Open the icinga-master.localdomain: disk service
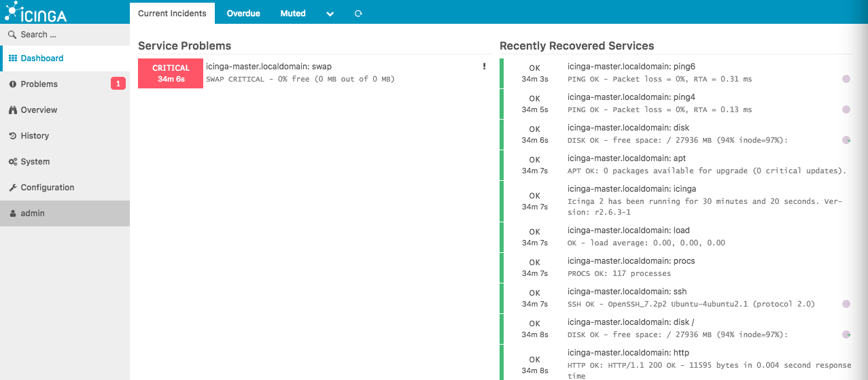 [628, 127]
